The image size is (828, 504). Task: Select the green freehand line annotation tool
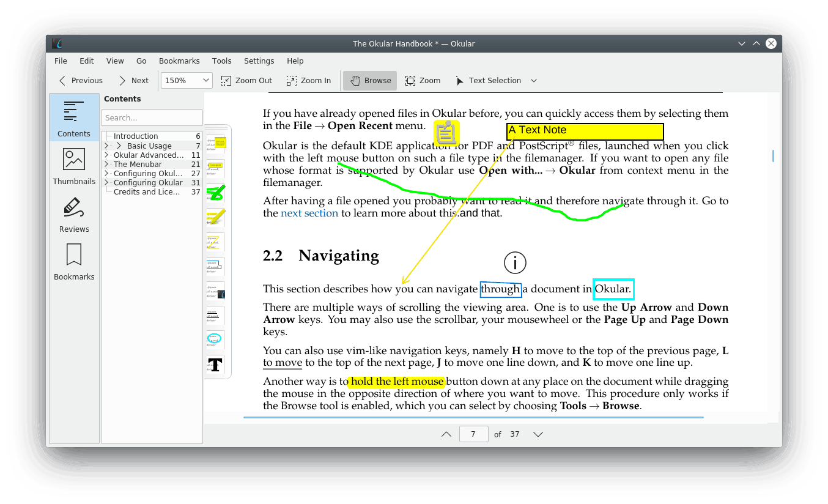click(215, 193)
